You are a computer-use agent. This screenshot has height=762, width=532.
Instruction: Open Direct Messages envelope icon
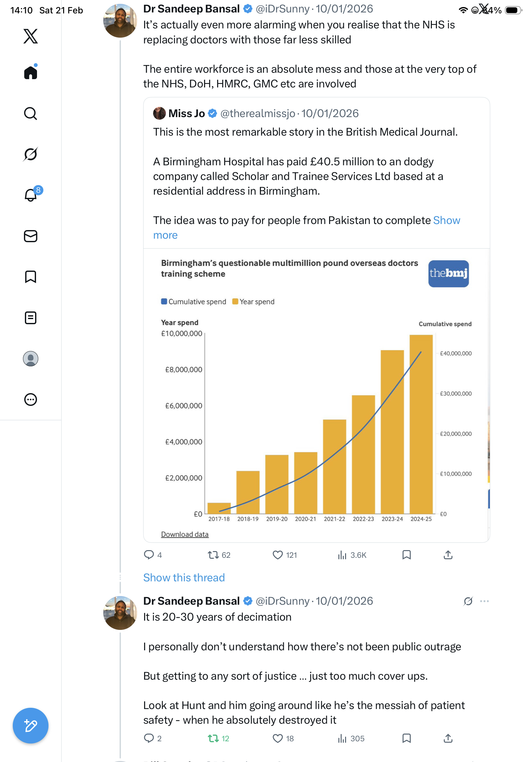31,236
